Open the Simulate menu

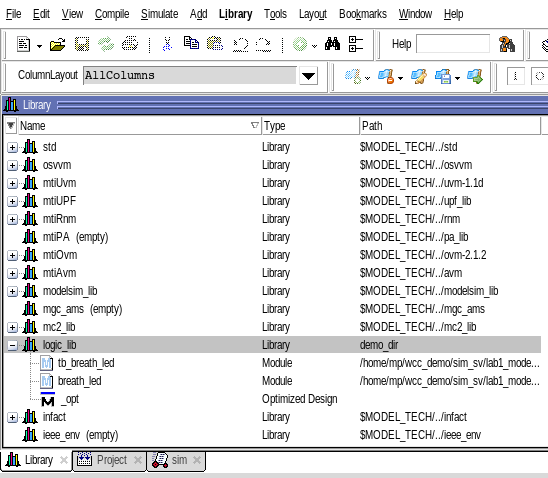(x=159, y=14)
